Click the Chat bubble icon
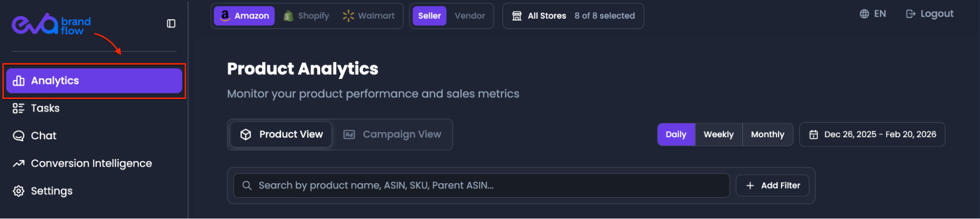 [x=19, y=136]
